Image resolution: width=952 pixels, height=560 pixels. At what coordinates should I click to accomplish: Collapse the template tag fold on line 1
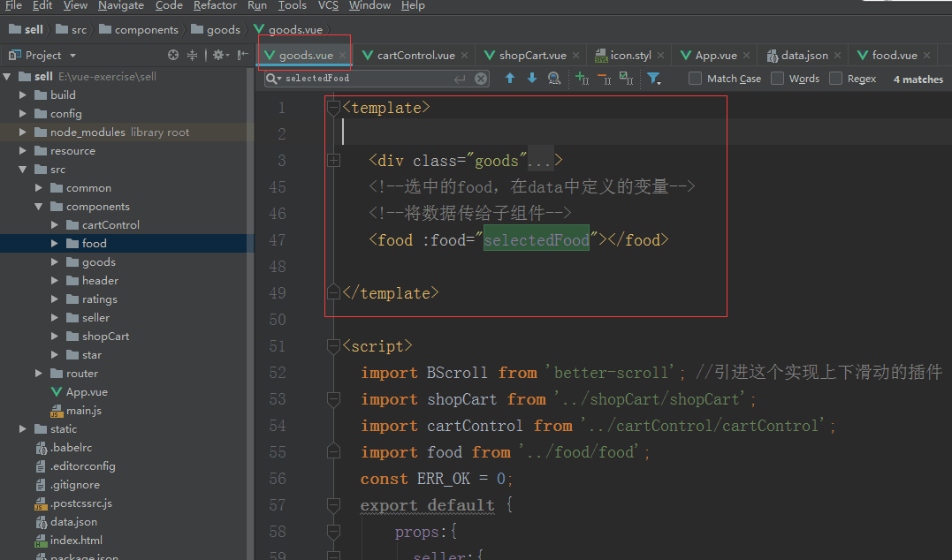click(333, 108)
